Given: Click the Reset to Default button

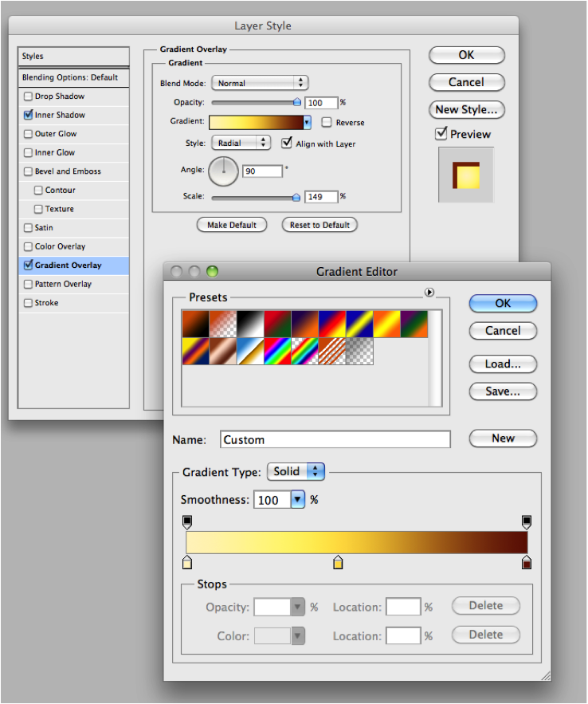Looking at the screenshot, I should pos(319,225).
